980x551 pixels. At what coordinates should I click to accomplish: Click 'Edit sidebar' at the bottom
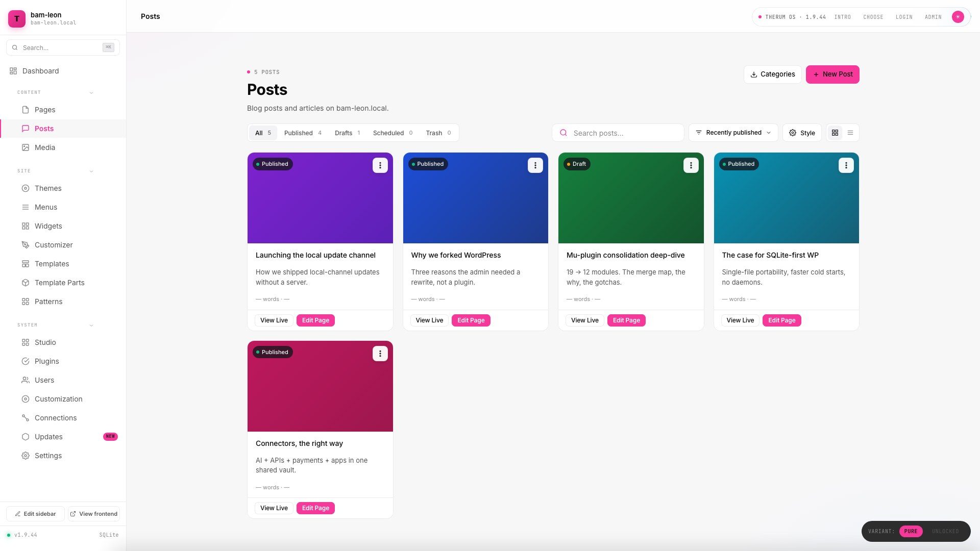click(x=35, y=514)
